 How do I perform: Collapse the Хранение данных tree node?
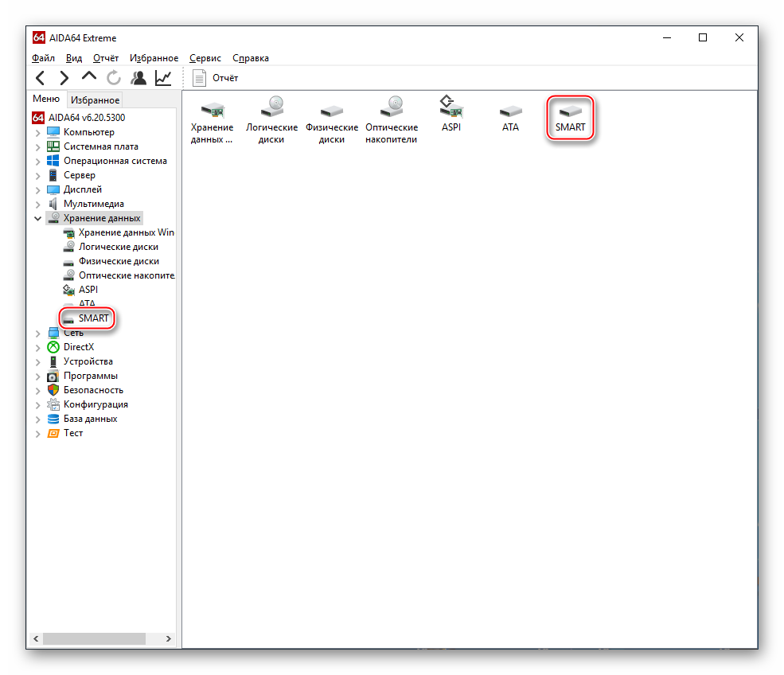point(38,218)
